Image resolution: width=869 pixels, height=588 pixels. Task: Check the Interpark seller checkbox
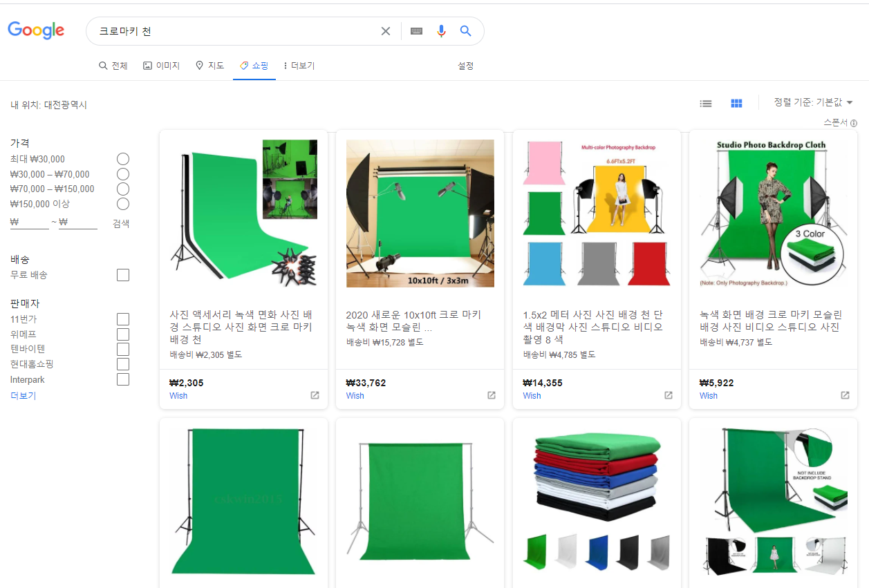point(123,379)
